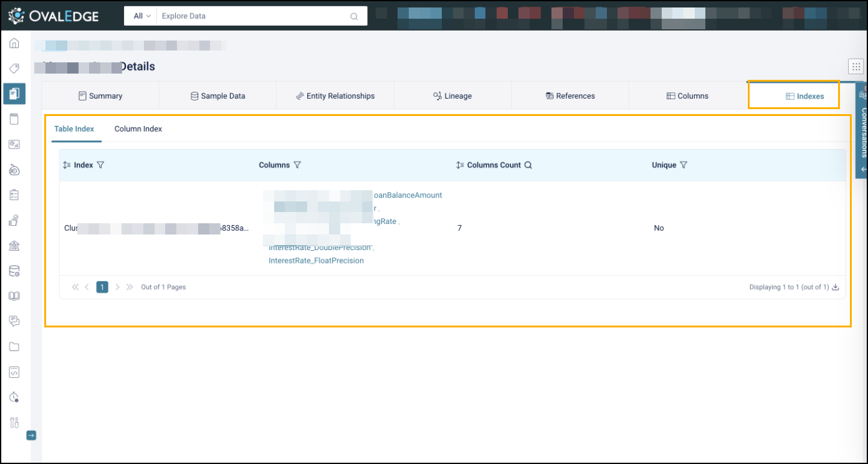Viewport: 868px width, 464px height.
Task: Open the Jobs stopwatch icon in the sidebar
Action: (14, 397)
